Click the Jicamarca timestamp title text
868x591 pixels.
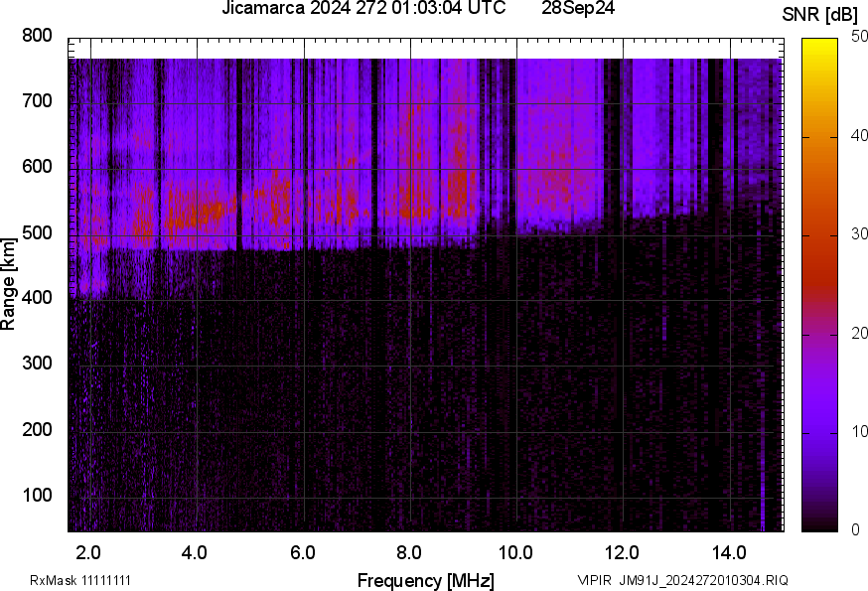click(x=362, y=9)
